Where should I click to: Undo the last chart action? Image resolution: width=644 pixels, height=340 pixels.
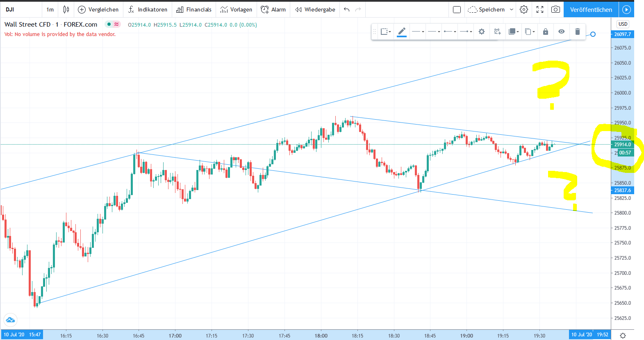point(347,9)
